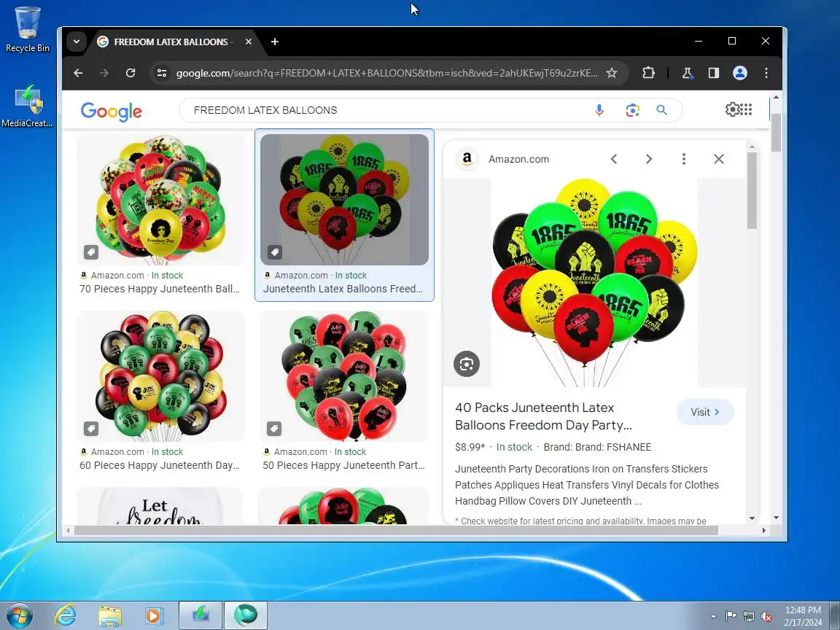This screenshot has height=630, width=840.
Task: Click product tag on 60 Pieces image
Action: pos(91,429)
